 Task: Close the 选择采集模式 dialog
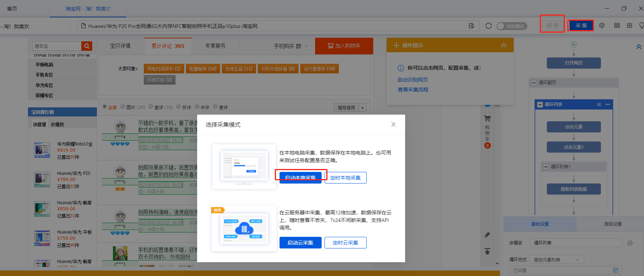pos(393,124)
